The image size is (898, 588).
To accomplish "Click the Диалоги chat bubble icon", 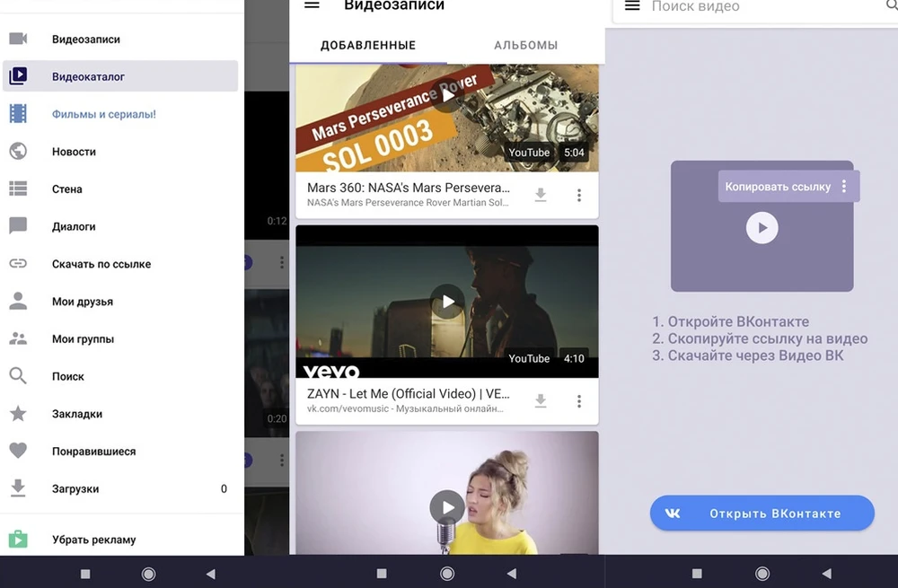I will pos(18,226).
